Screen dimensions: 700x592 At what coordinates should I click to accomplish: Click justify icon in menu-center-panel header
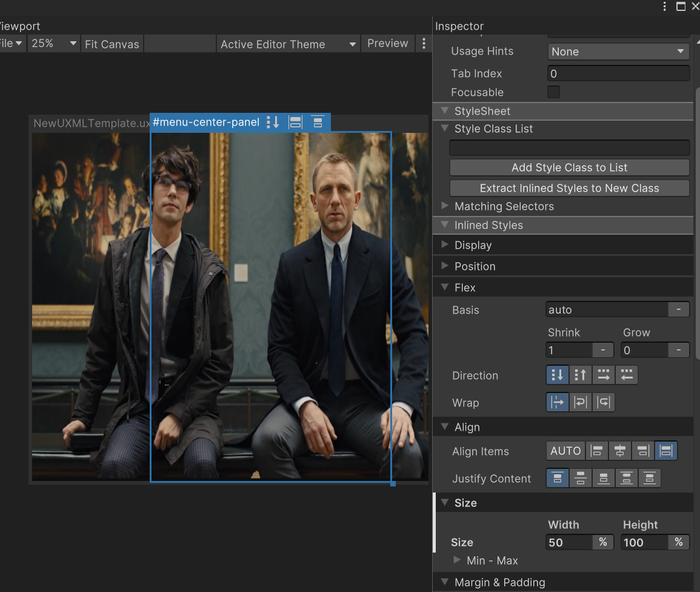coord(318,122)
